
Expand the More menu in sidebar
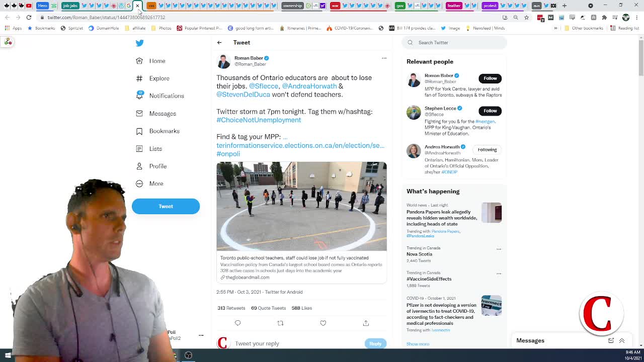pos(149,184)
